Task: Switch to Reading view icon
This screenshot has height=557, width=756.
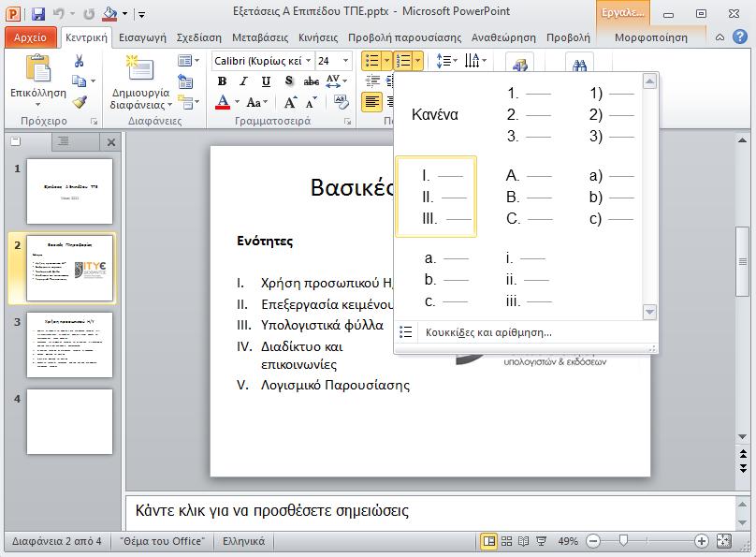Action: click(524, 541)
